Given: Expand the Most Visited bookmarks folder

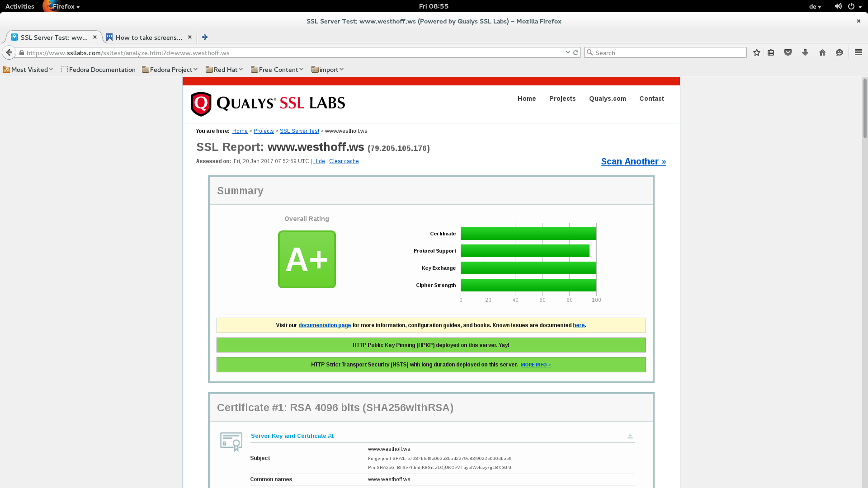Looking at the screenshot, I should pos(28,70).
